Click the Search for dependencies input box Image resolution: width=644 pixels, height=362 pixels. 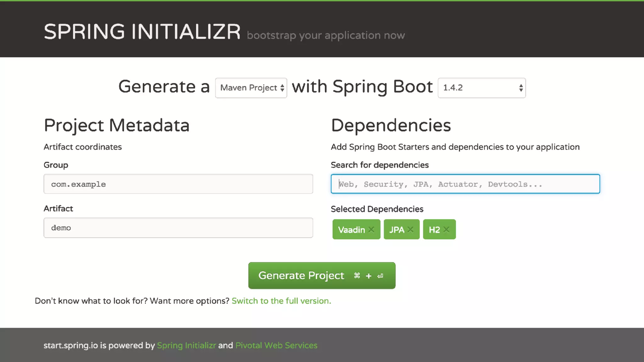tap(465, 184)
